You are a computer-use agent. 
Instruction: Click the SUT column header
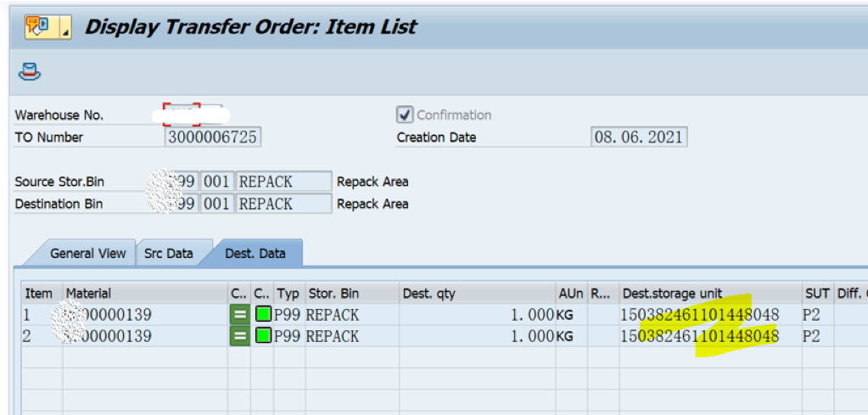coord(818,294)
